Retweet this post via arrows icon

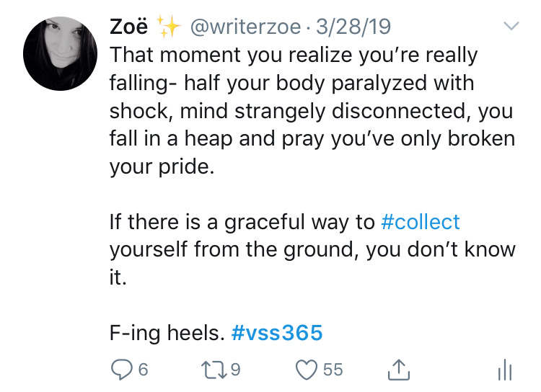[214, 370]
